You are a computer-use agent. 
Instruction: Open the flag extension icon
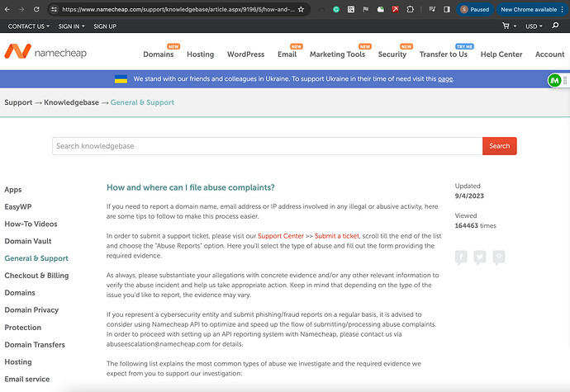pos(366,9)
